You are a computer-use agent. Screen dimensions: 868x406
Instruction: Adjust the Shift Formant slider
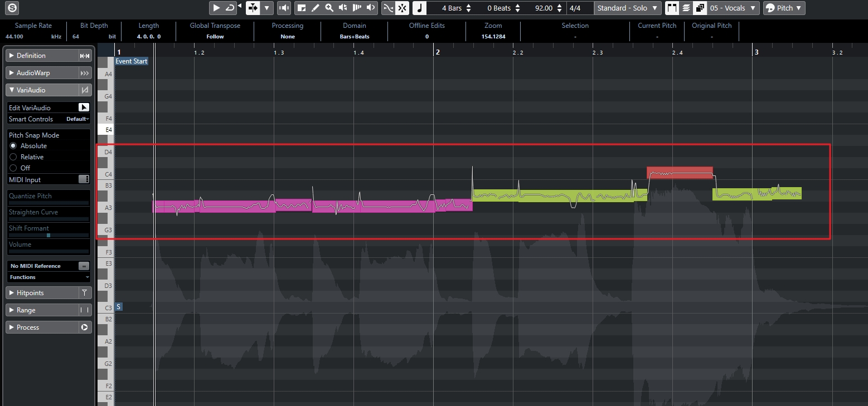point(49,235)
